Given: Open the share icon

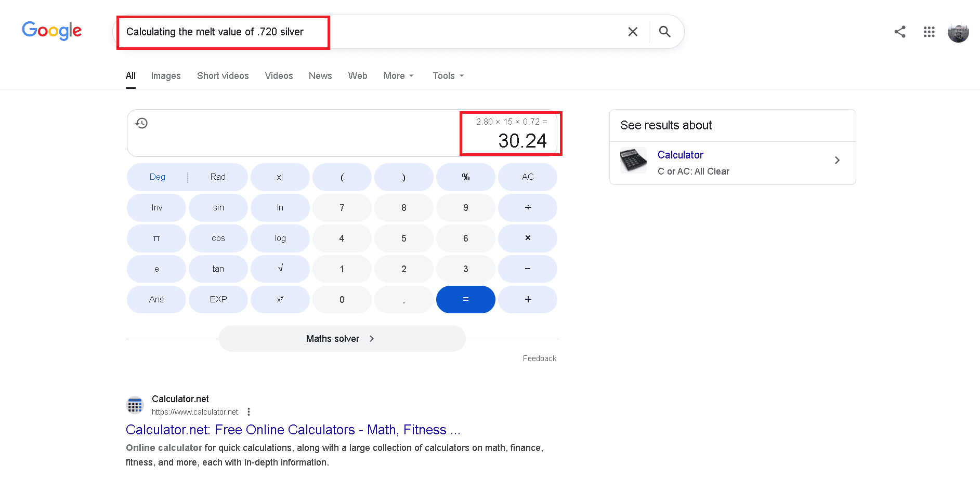Looking at the screenshot, I should [900, 32].
